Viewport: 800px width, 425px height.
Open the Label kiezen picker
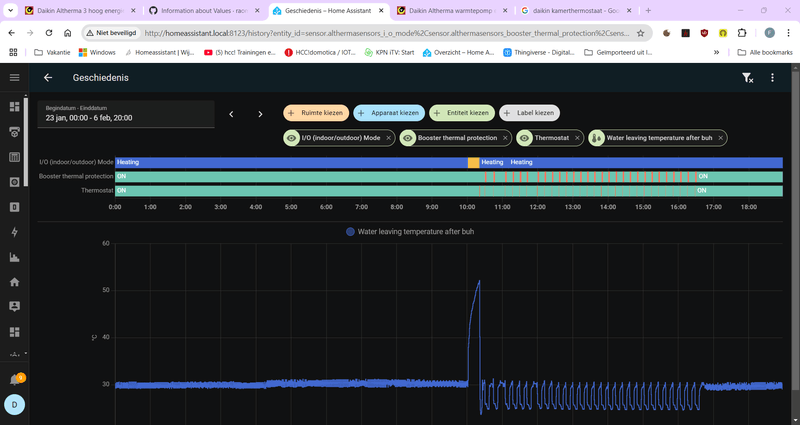(x=530, y=113)
